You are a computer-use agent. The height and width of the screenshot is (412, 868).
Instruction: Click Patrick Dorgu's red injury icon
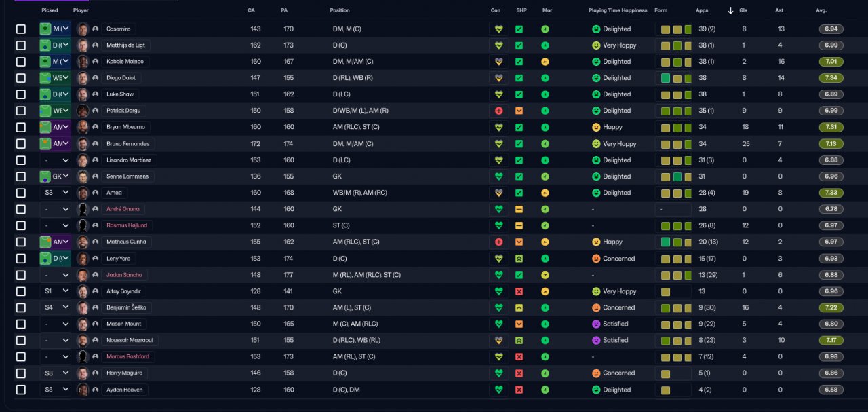[x=499, y=111]
